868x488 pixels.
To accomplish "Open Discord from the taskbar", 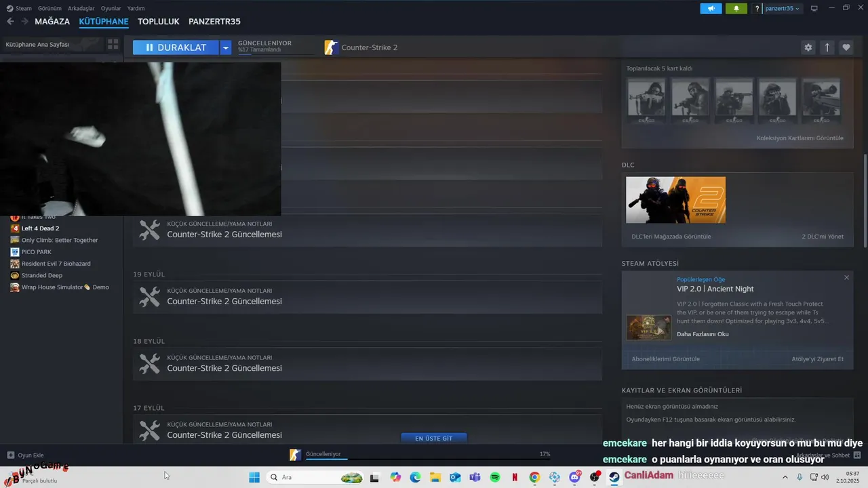I will (575, 477).
